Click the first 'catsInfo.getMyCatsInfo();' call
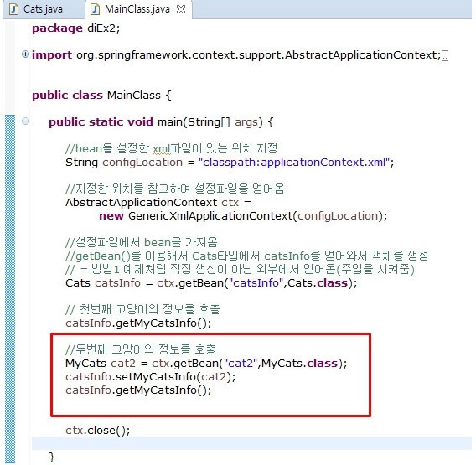Viewport: 476px width, 465px height. (138, 323)
